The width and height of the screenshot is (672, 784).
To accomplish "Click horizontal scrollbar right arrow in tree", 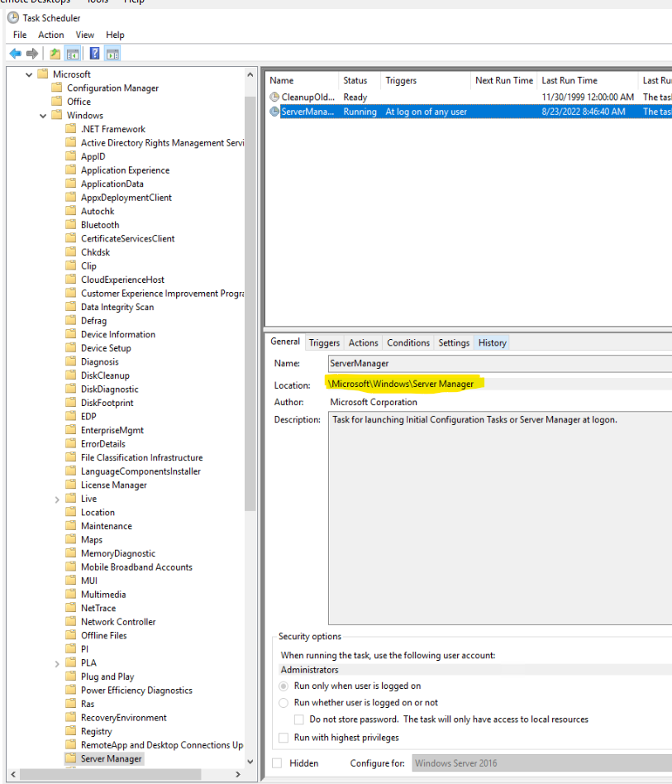I will pos(238,774).
